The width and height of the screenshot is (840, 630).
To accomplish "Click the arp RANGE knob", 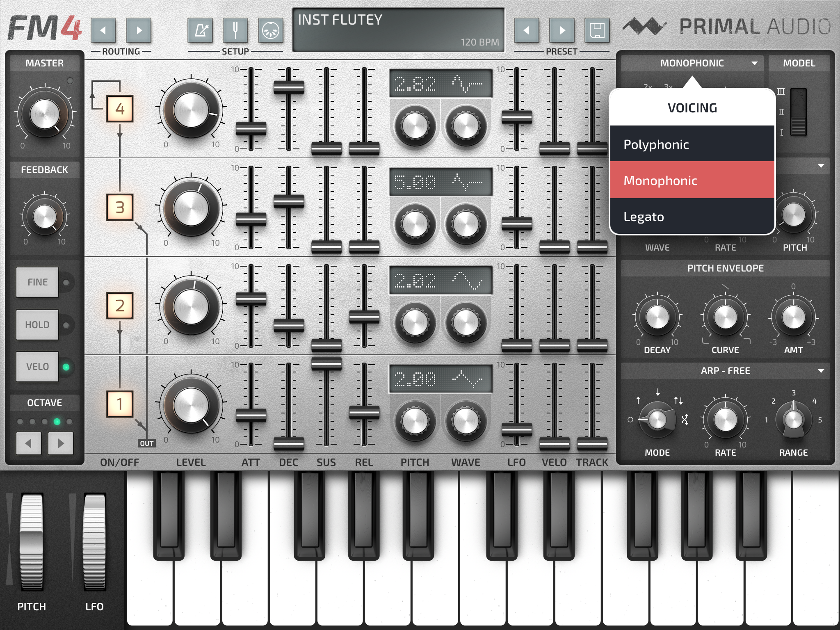I will tap(793, 420).
